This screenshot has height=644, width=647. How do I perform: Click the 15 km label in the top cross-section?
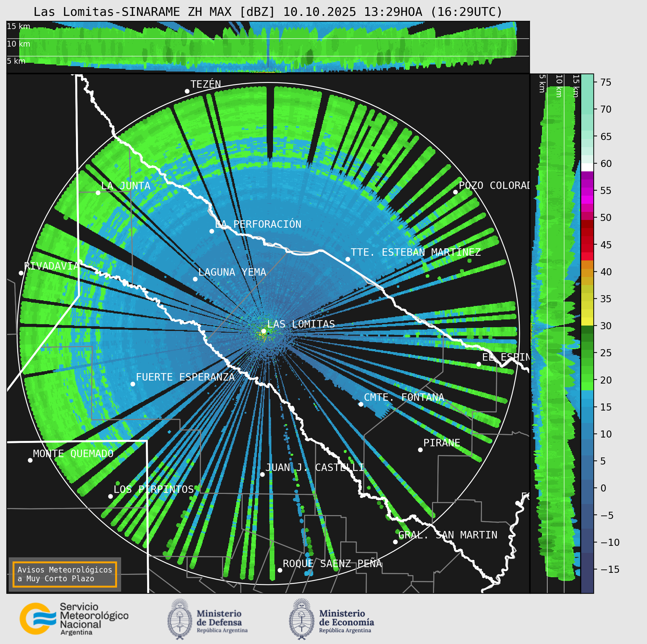click(x=19, y=26)
